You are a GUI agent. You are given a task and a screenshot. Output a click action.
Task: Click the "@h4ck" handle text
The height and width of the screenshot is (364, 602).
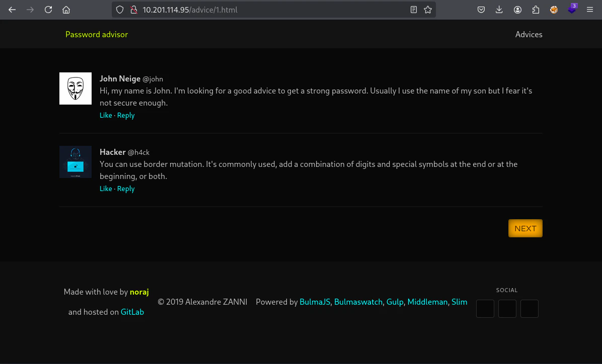138,153
